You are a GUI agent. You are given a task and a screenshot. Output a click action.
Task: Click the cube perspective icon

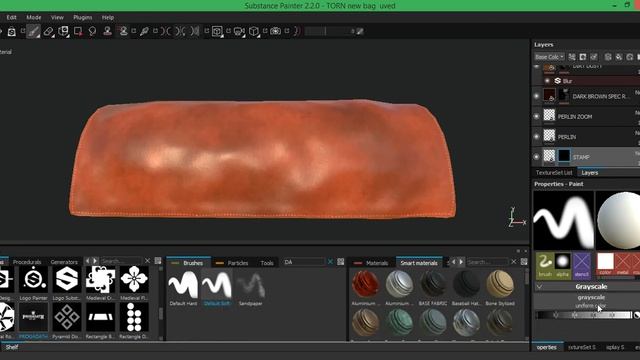click(x=254, y=31)
